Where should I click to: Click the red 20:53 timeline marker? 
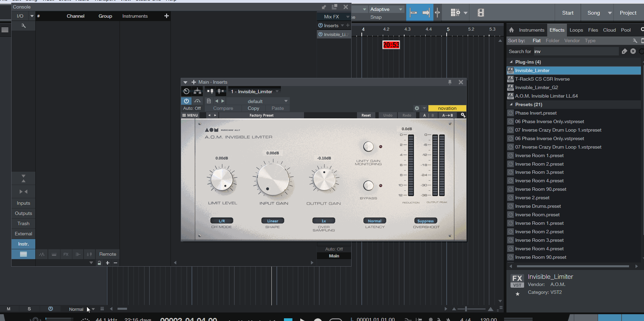(x=391, y=45)
